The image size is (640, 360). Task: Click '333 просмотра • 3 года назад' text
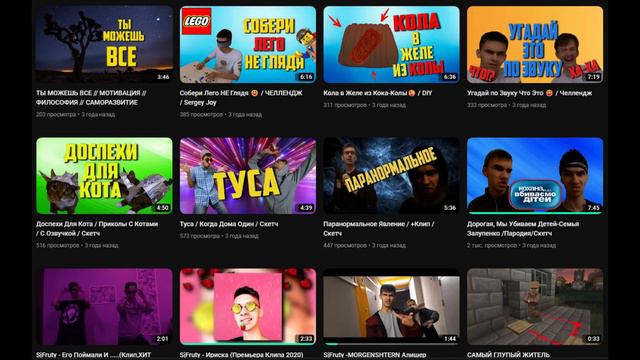(x=507, y=105)
